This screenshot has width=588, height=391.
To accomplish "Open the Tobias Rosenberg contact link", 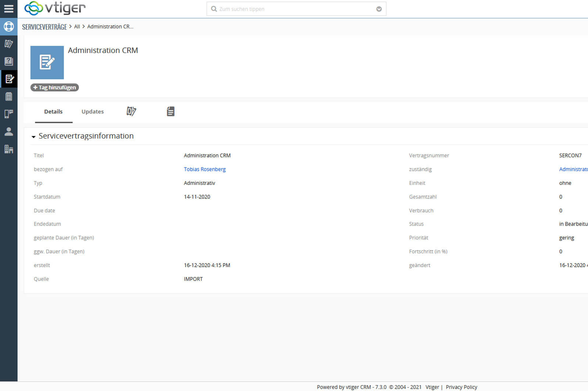I will 205,169.
